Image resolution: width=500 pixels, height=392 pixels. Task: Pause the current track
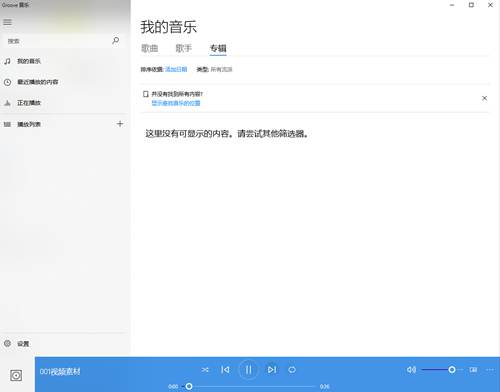248,370
